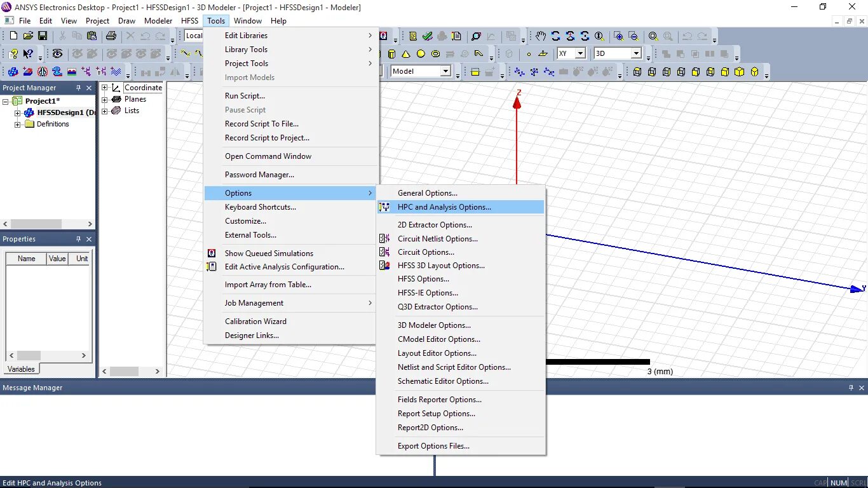Expand the Planes tree node
This screenshot has width=868, height=488.
(x=105, y=99)
